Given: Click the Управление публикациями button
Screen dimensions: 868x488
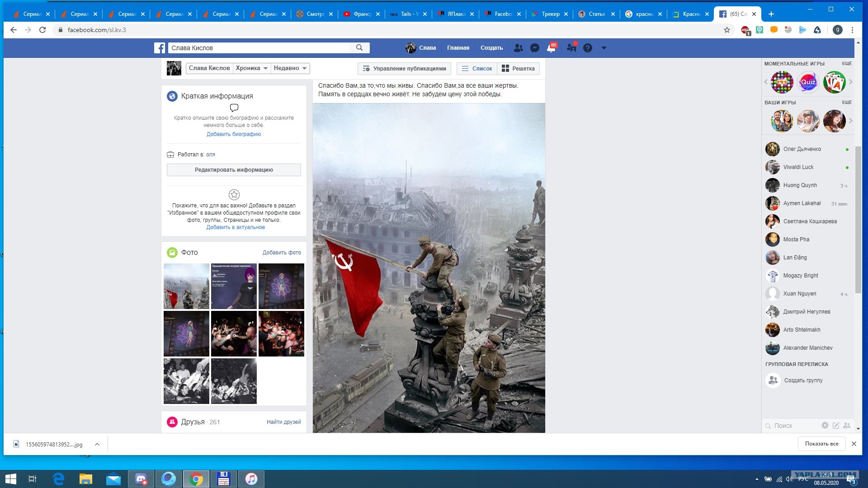Looking at the screenshot, I should coord(404,69).
